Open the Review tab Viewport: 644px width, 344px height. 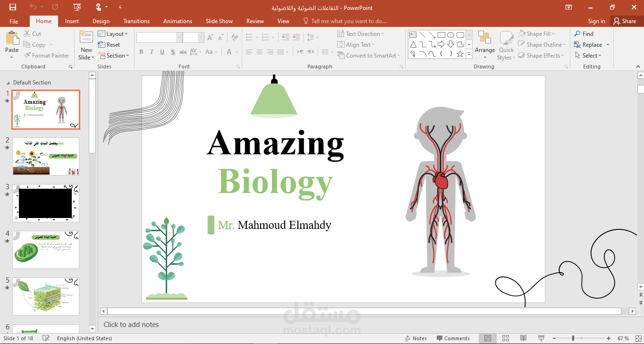[255, 21]
